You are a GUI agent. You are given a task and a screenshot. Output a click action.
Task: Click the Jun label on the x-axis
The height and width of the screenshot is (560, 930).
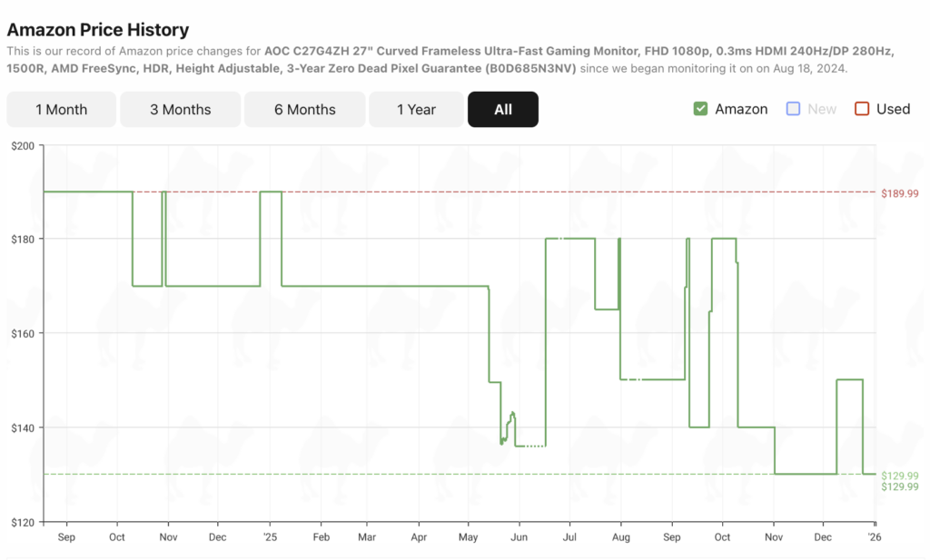[x=519, y=537]
